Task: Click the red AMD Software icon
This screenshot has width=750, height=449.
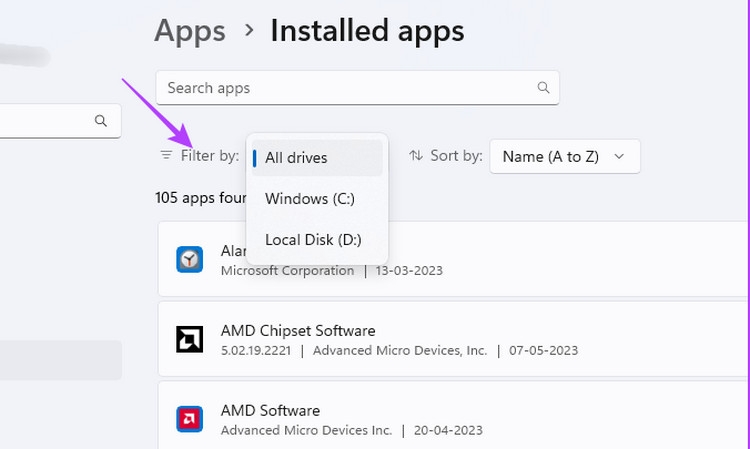Action: coord(189,419)
